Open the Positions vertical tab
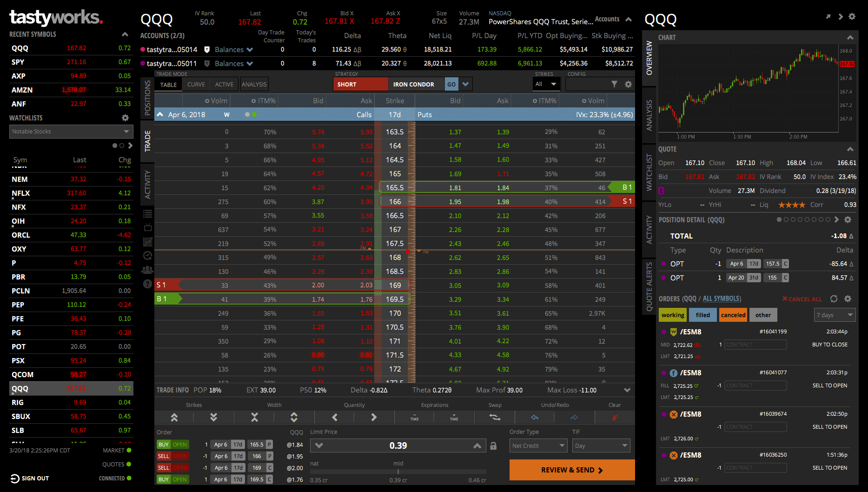This screenshot has width=868, height=492. pos(147,98)
